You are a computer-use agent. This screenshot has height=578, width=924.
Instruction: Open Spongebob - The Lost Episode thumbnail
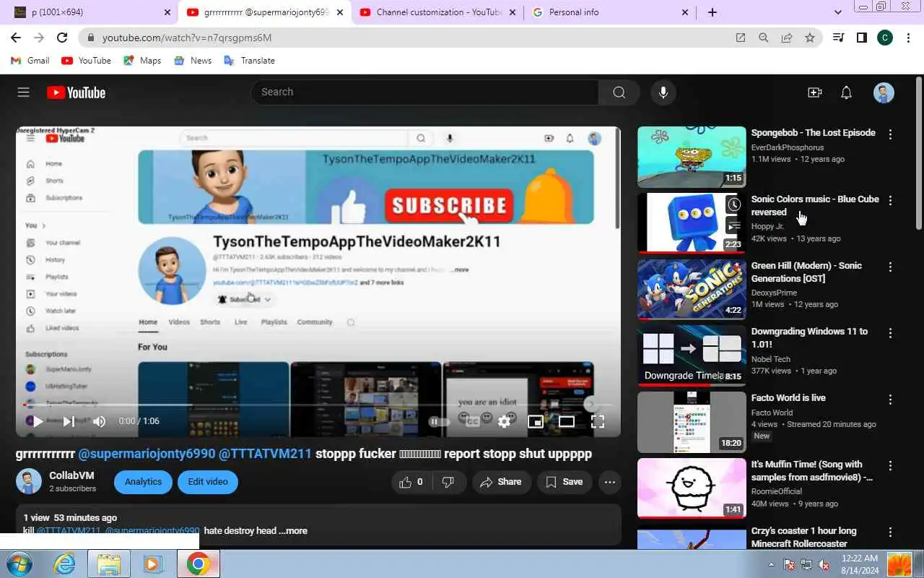click(x=692, y=157)
